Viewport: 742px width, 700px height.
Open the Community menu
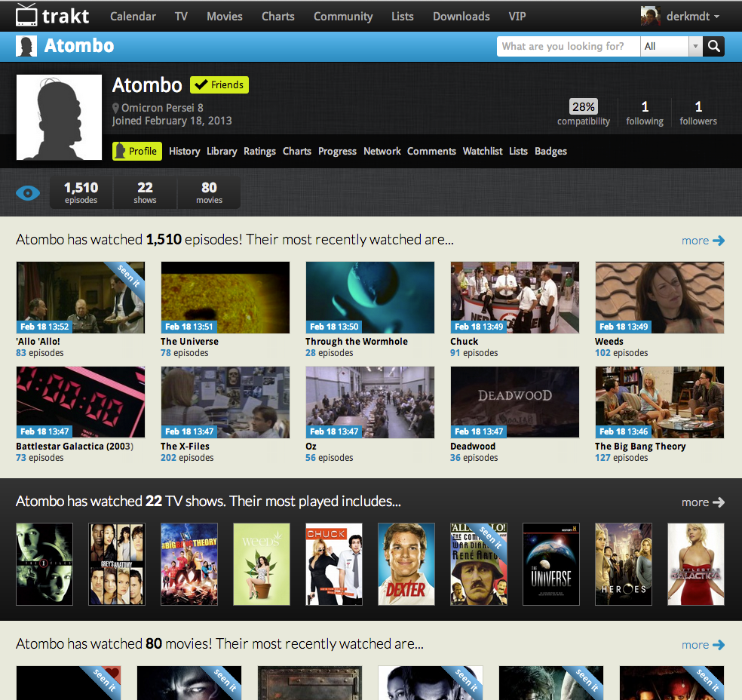tap(343, 17)
